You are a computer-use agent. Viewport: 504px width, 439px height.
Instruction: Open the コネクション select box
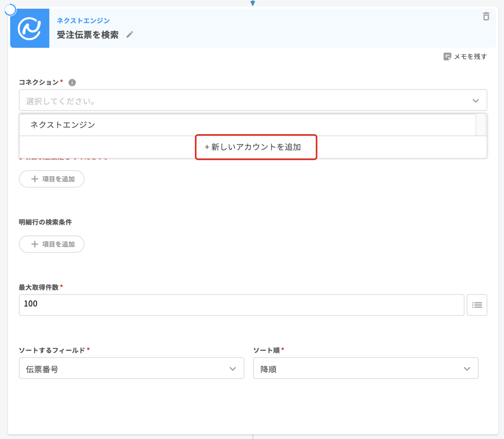(x=245, y=100)
